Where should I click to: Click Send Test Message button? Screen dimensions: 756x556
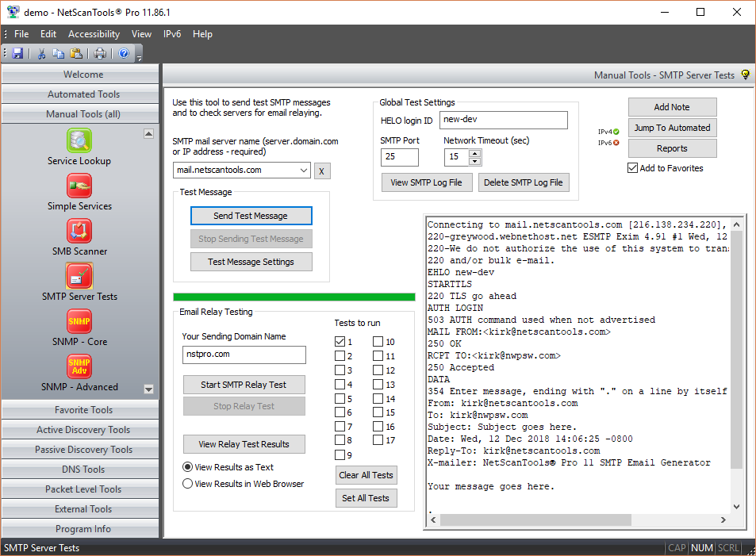(x=251, y=216)
